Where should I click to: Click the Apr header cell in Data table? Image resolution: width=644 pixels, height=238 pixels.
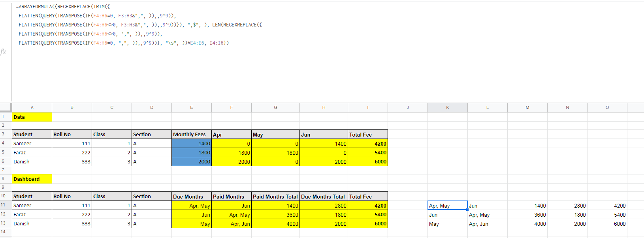coord(232,135)
